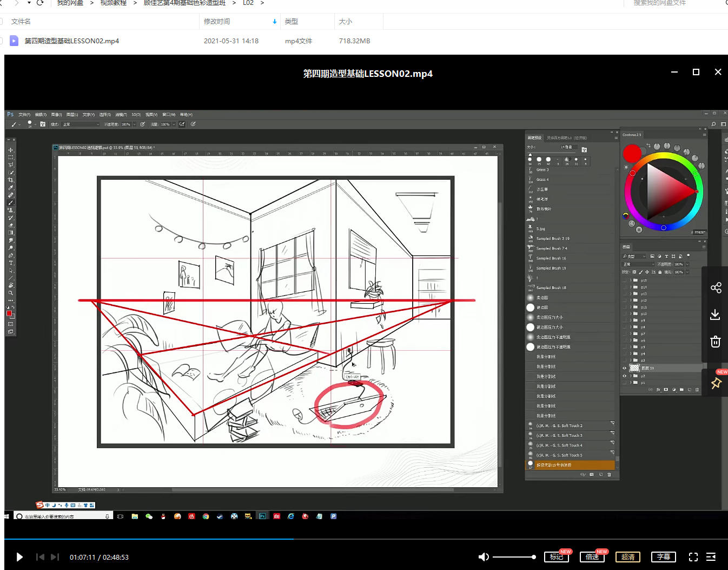Viewport: 728px width, 570px height.
Task: Pin the player window with pin icon
Action: click(x=716, y=383)
